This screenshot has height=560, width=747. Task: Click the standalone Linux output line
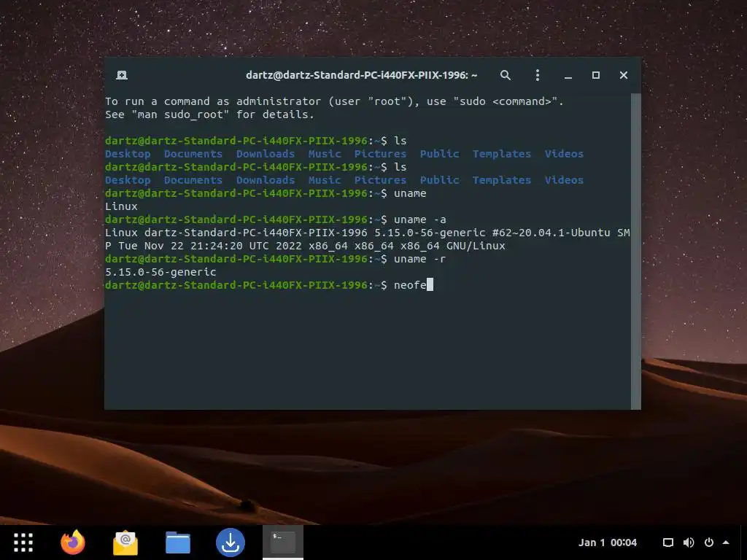click(122, 206)
